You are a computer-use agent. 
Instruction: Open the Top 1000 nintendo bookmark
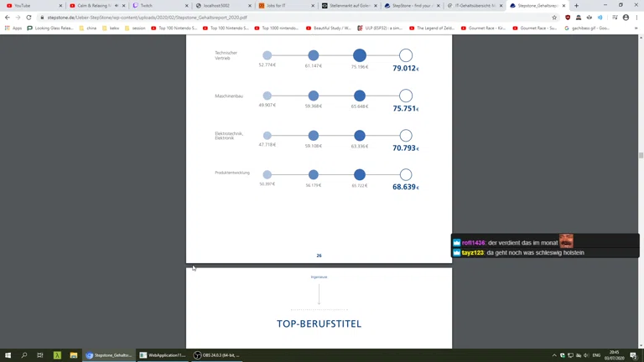[277, 28]
